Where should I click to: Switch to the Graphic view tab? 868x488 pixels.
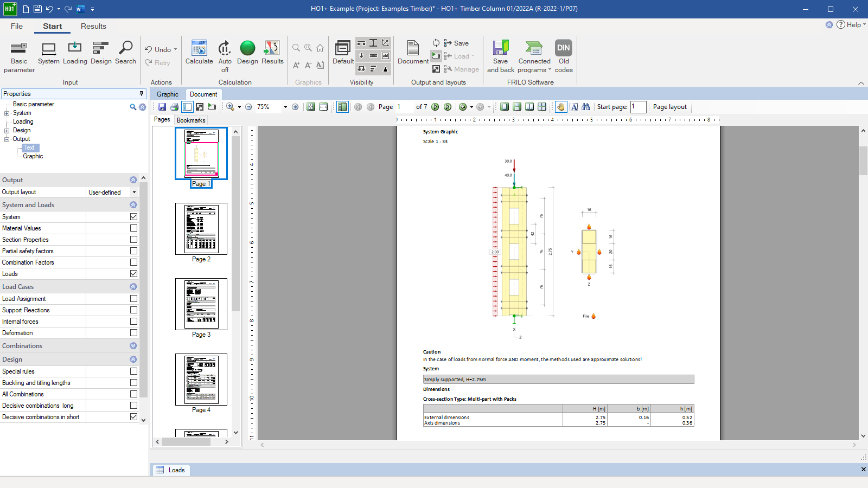coord(168,94)
